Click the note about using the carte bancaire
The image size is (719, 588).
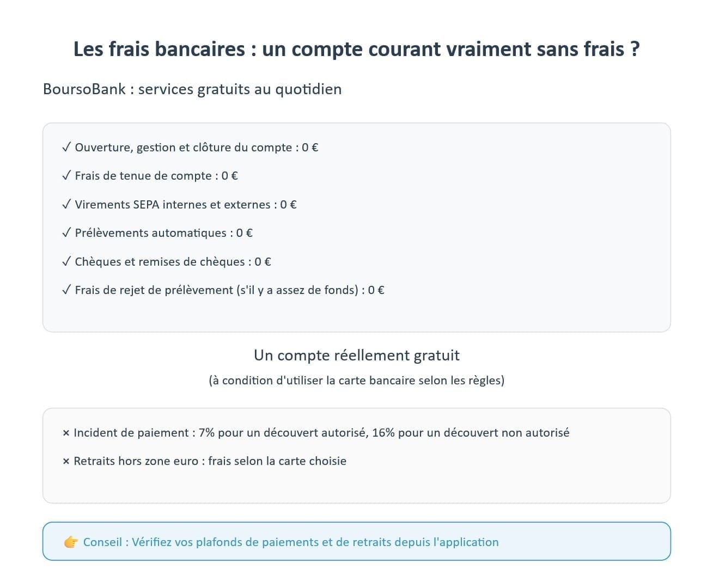[x=356, y=380]
